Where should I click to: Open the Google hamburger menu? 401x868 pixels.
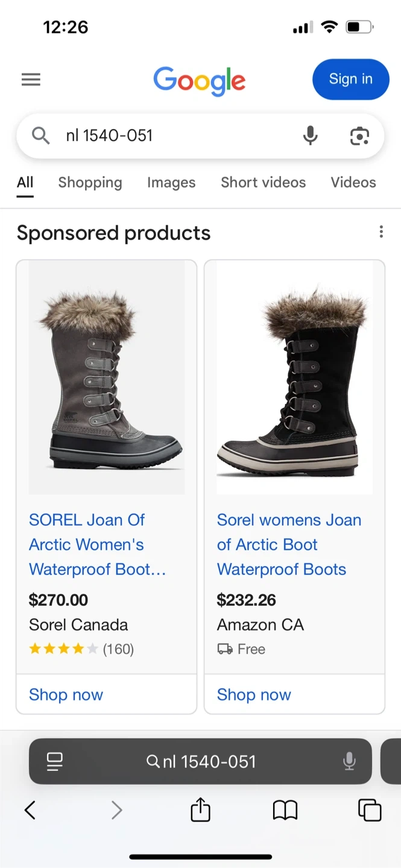[x=31, y=80]
